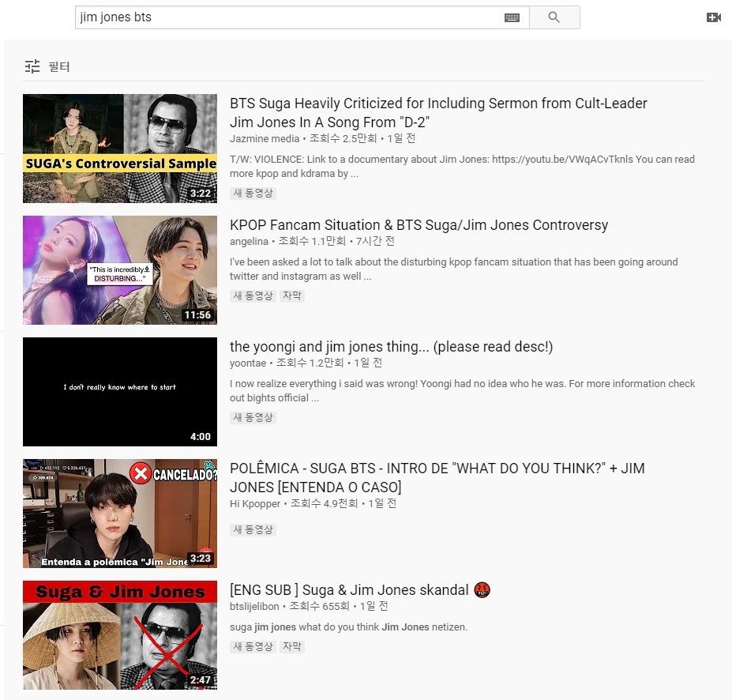Visit the Jazmine media channel
The image size is (732, 700).
(x=265, y=139)
